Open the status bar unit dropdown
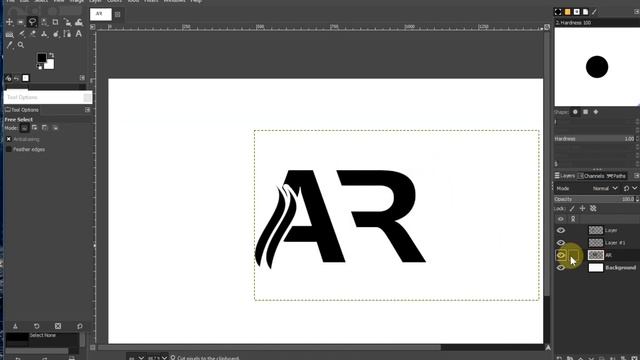Image resolution: width=640 pixels, height=360 pixels. pos(136,358)
